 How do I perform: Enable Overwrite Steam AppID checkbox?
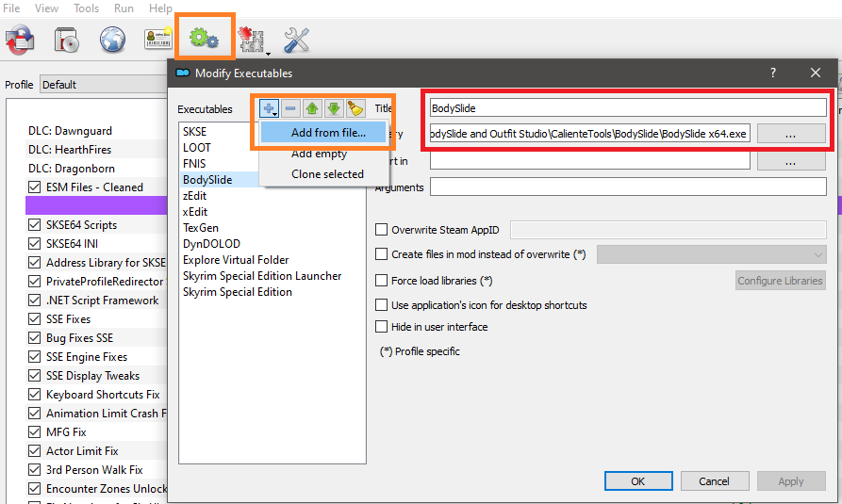(381, 230)
